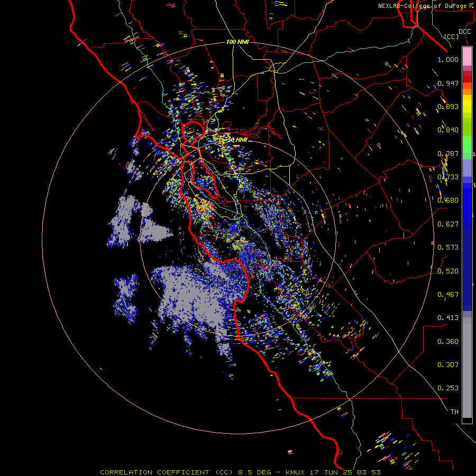Image resolution: width=476 pixels, height=476 pixels.
Task: Click the 0.307 legend value
Action: [x=448, y=364]
